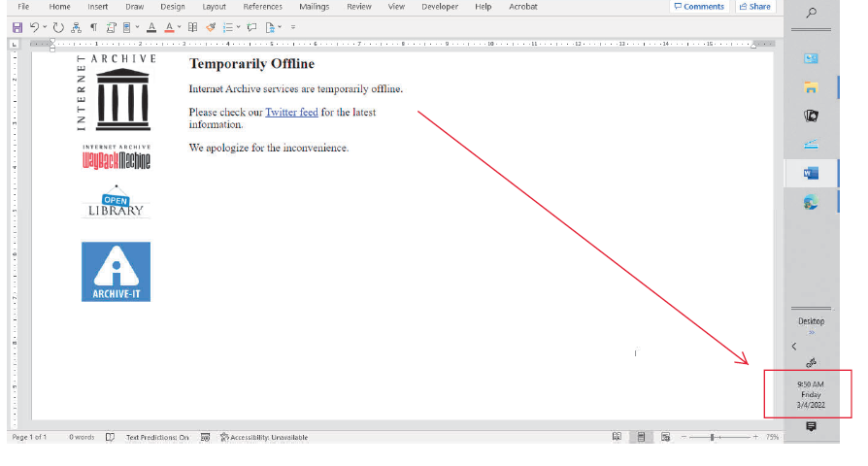Viewport: 868px width, 466px height.
Task: Click the Share button
Action: (755, 7)
